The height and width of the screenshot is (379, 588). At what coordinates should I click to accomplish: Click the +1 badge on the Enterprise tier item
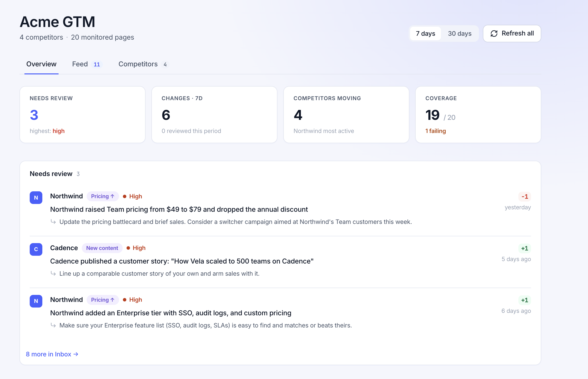click(x=525, y=300)
